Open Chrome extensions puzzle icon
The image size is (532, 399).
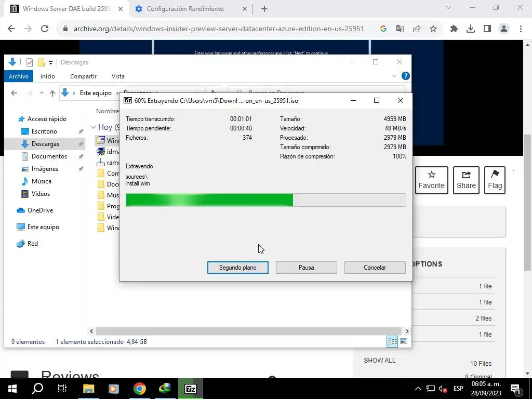454,29
